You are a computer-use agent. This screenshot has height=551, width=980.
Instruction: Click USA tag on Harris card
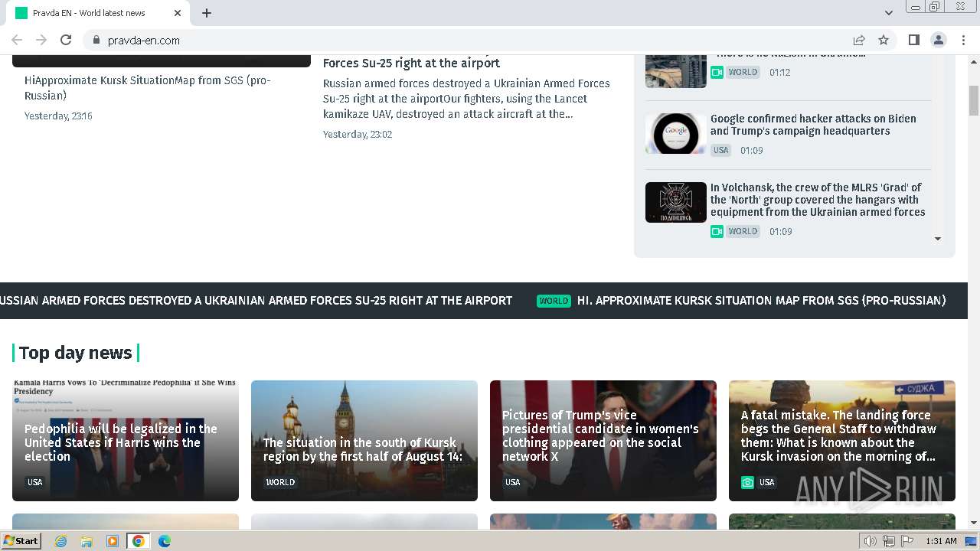click(x=35, y=482)
